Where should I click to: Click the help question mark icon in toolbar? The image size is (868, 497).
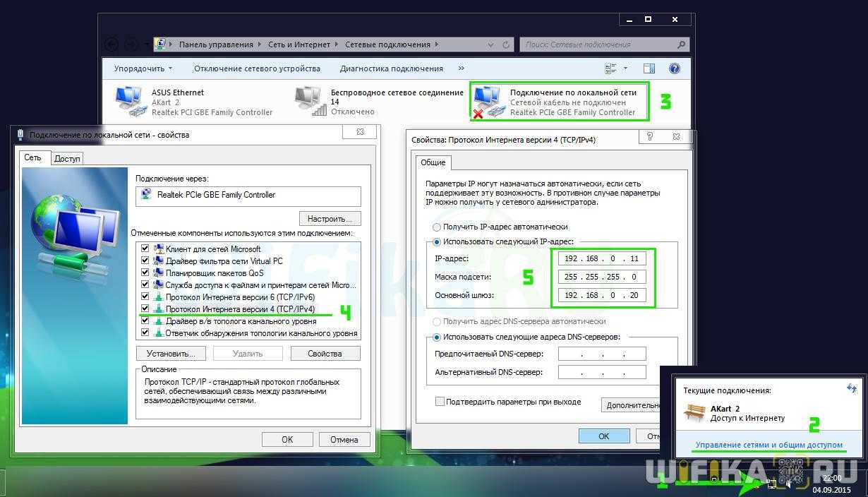tap(674, 68)
